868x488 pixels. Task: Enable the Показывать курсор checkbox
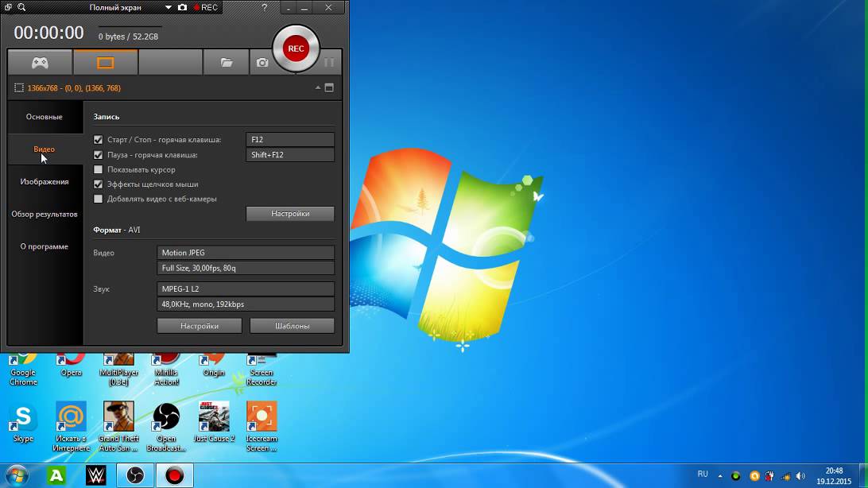(98, 169)
